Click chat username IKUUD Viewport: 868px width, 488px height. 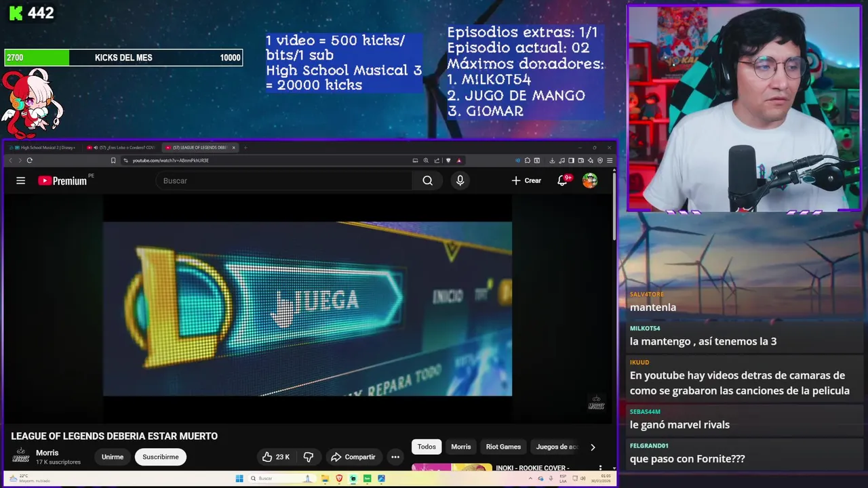[x=639, y=363]
